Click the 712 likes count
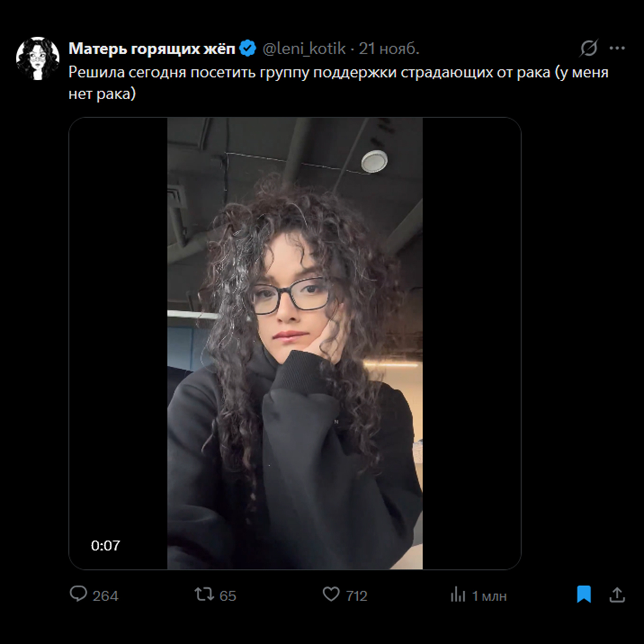Screen dimensions: 644x644 click(x=356, y=595)
